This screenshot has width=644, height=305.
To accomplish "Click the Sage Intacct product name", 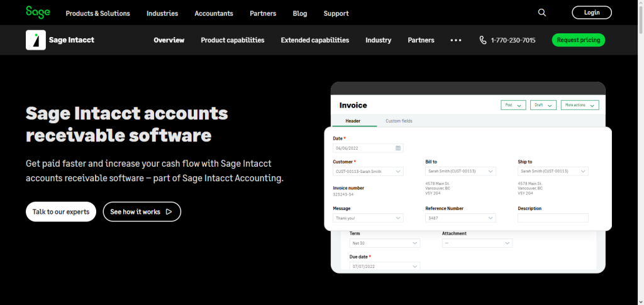I will point(72,40).
